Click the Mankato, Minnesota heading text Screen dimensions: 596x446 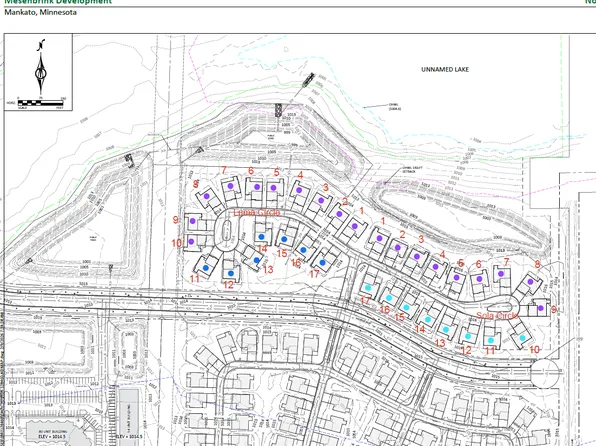point(40,12)
